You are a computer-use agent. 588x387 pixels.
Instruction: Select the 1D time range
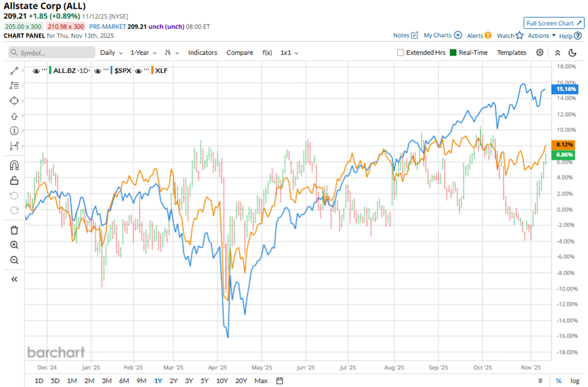(x=39, y=381)
